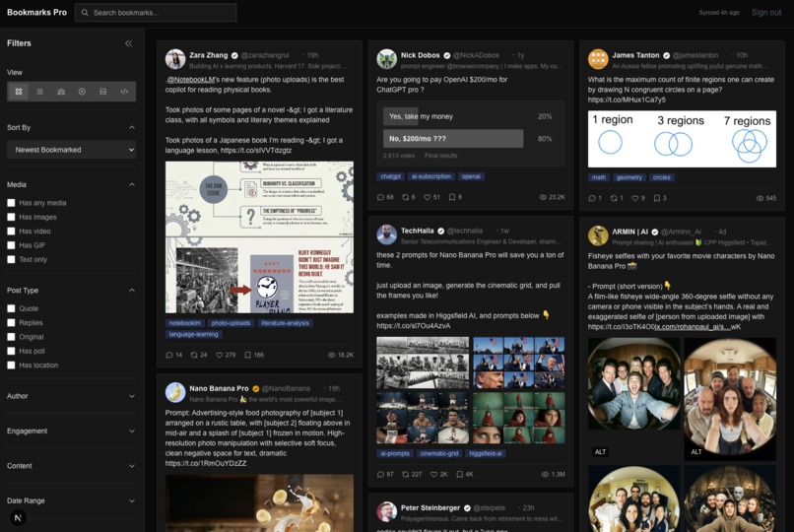The height and width of the screenshot is (532, 794).
Task: Click the ai-subscription tag
Action: click(430, 176)
